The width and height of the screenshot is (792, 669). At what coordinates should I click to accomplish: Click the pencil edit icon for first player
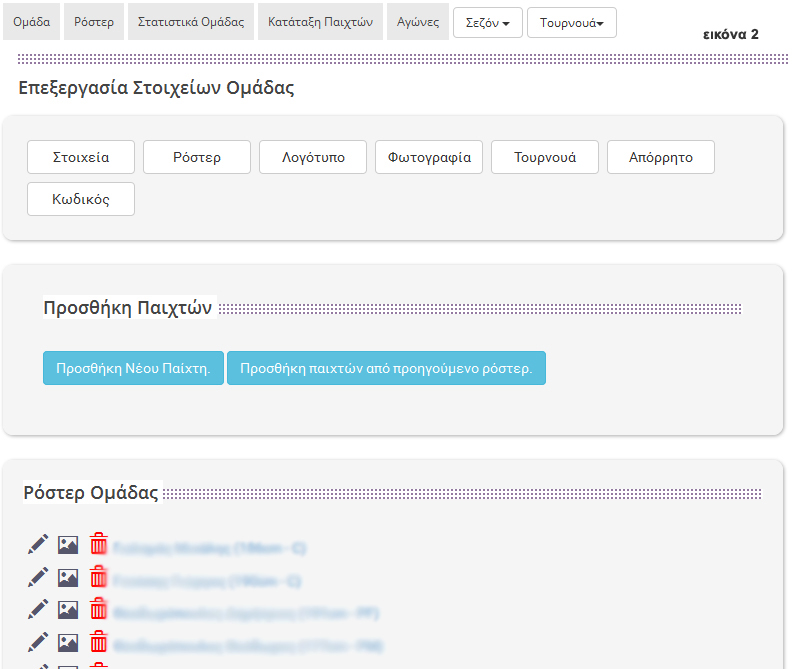click(x=38, y=544)
